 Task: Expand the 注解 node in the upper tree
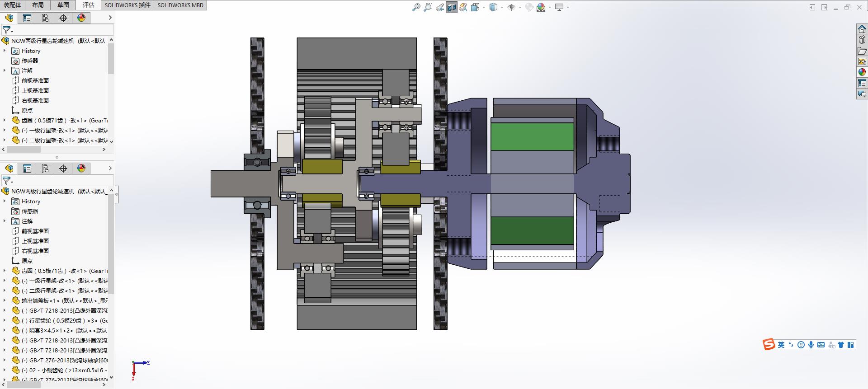pyautogui.click(x=5, y=70)
